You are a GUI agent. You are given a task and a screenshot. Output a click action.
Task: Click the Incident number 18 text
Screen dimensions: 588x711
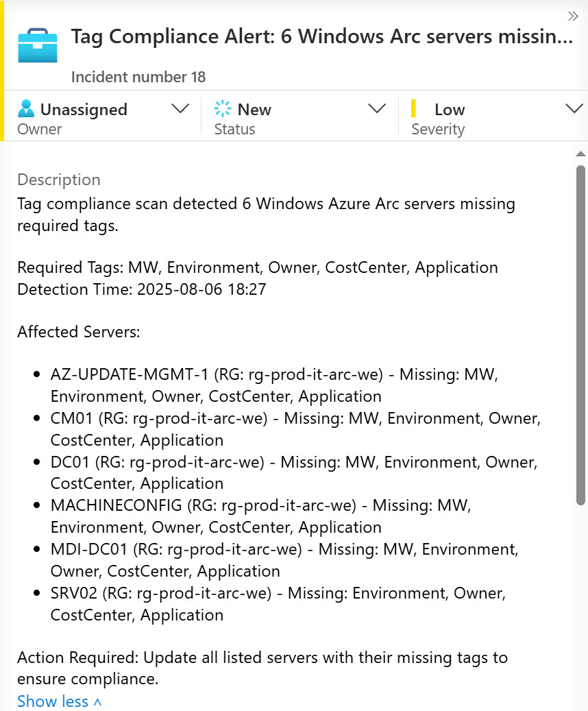point(138,77)
